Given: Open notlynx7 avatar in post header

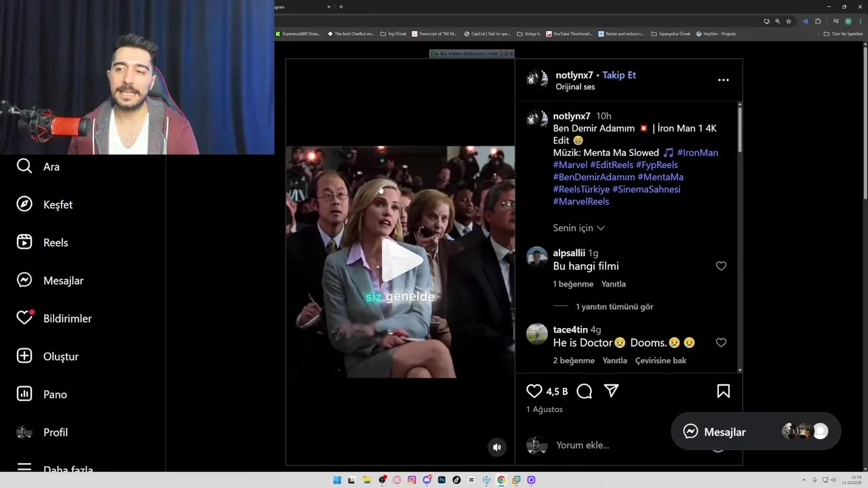Looking at the screenshot, I should (x=537, y=80).
